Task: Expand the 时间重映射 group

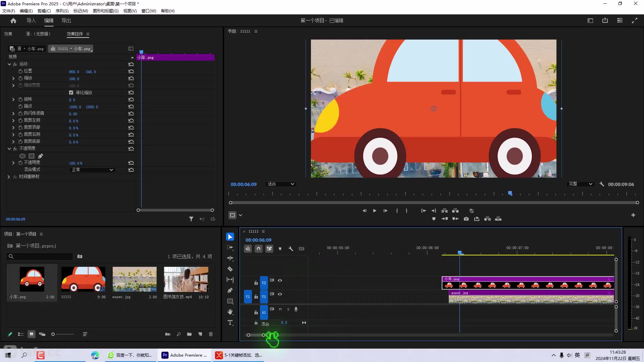Action: pos(9,177)
